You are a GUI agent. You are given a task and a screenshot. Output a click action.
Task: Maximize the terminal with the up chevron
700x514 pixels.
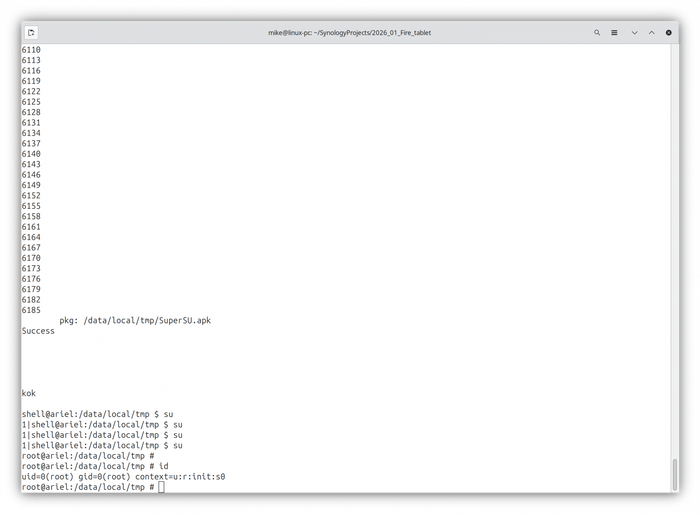click(x=651, y=32)
